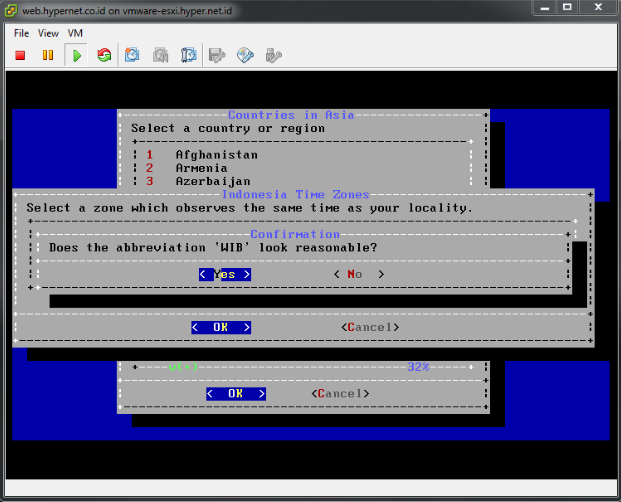Viewport: 621px width, 502px height.
Task: Connect floppy device toolbar icon
Action: [x=217, y=55]
